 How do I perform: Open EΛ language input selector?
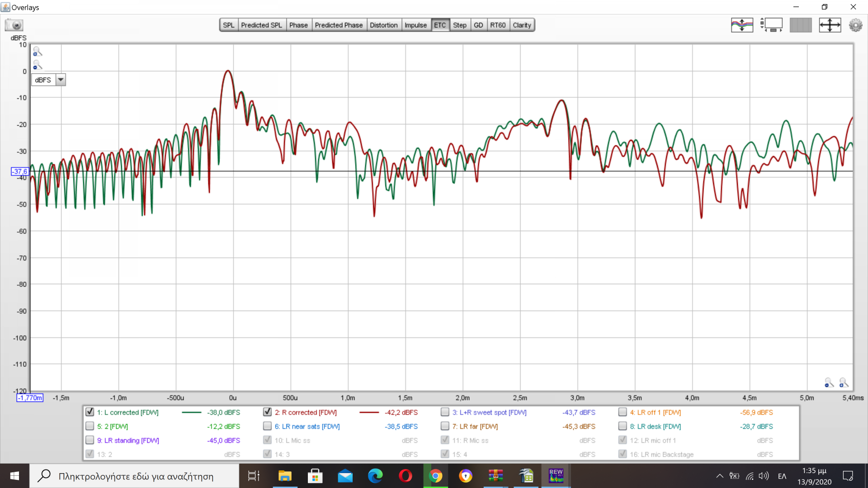782,476
